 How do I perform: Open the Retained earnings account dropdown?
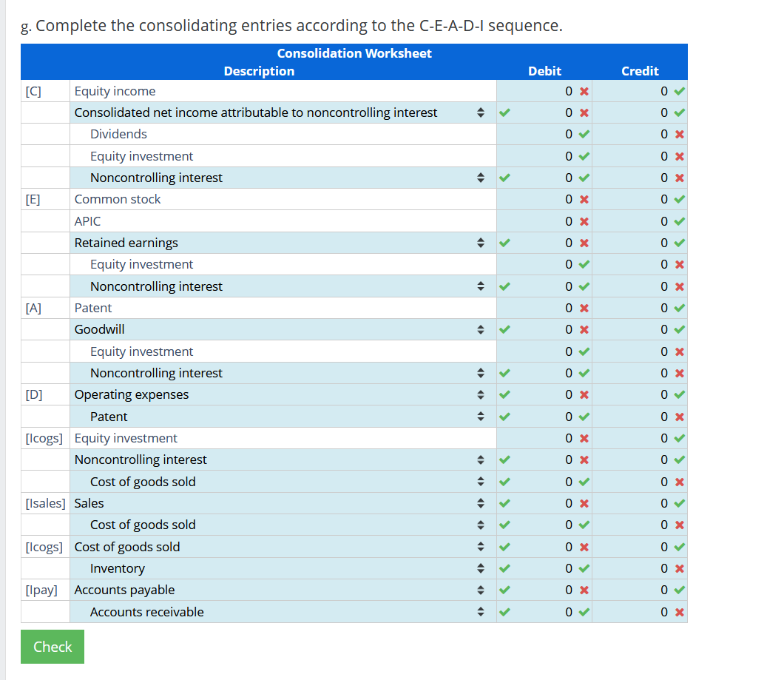click(x=283, y=243)
